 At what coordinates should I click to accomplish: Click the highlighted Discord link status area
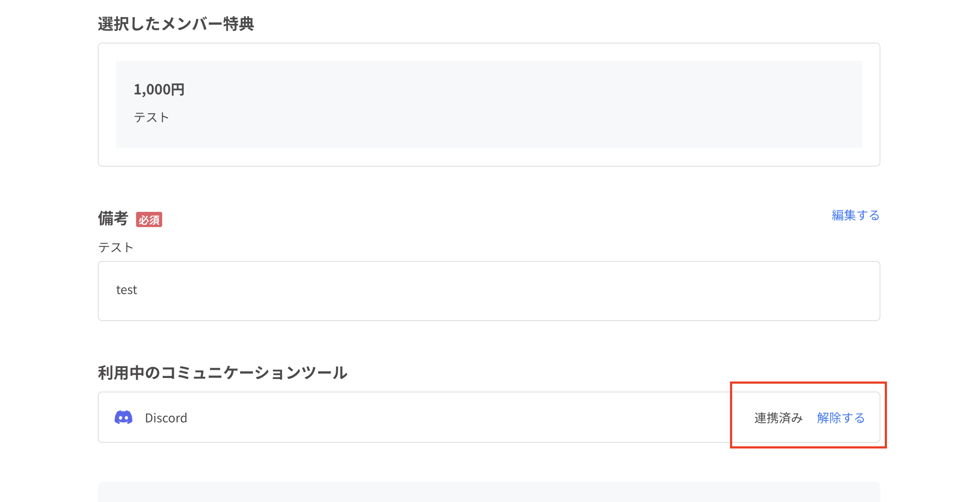tap(808, 417)
